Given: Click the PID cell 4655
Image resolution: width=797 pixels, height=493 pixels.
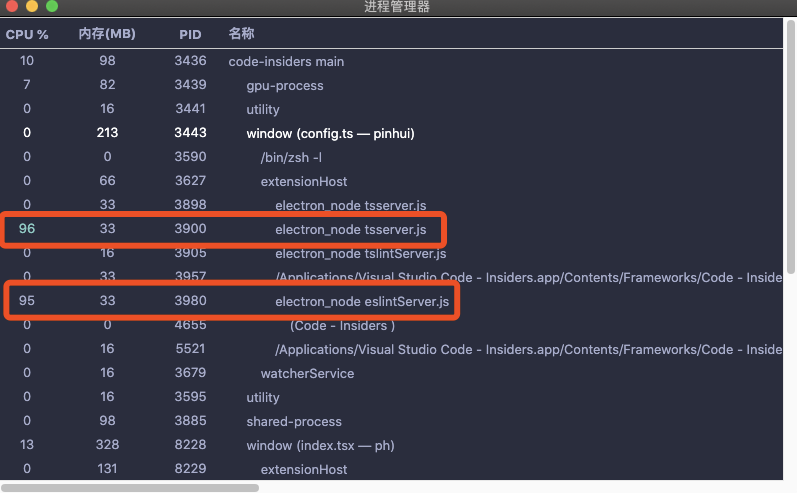Looking at the screenshot, I should pyautogui.click(x=191, y=325).
